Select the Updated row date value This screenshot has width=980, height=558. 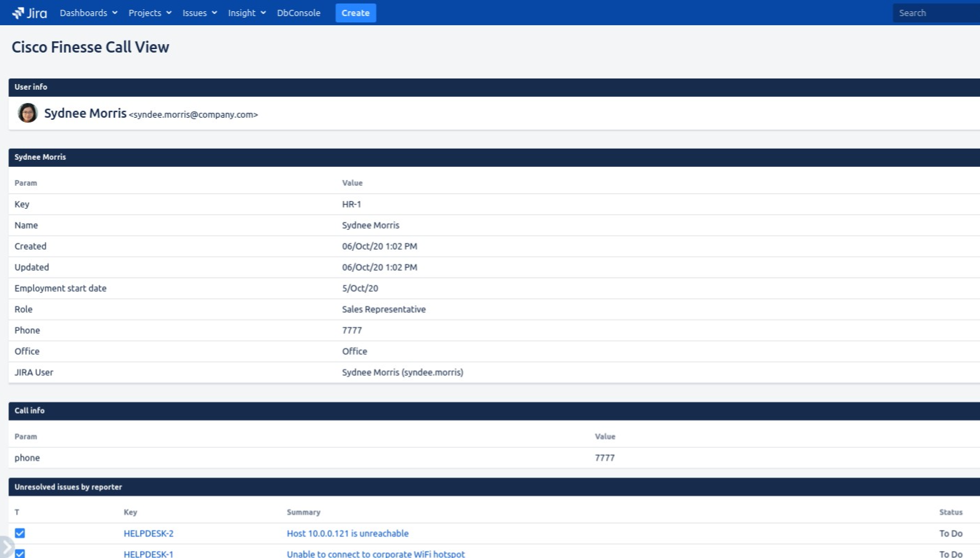pos(380,267)
